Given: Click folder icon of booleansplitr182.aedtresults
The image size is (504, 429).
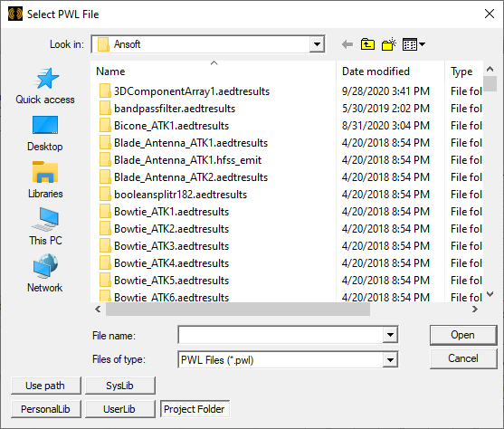Looking at the screenshot, I should tap(105, 195).
